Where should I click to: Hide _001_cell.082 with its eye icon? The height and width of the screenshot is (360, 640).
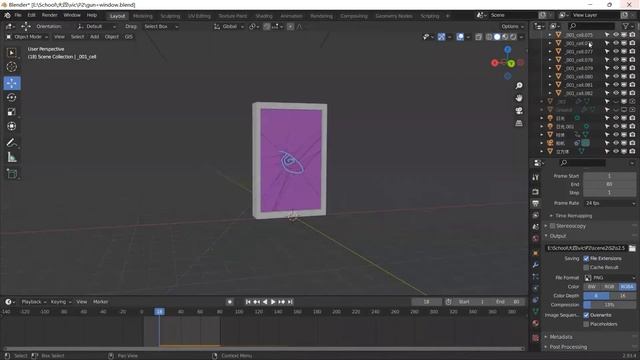[x=616, y=93]
